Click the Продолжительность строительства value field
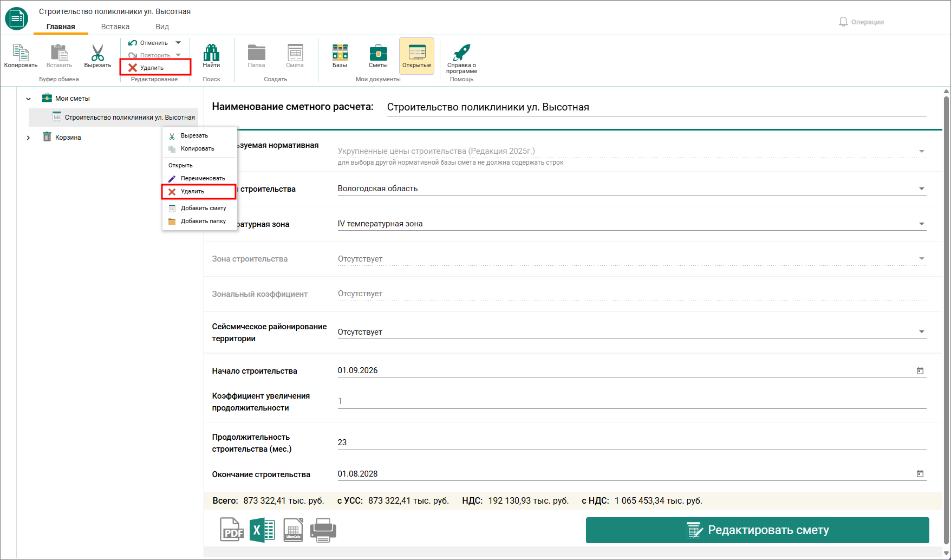The width and height of the screenshot is (951, 560). [x=631, y=442]
